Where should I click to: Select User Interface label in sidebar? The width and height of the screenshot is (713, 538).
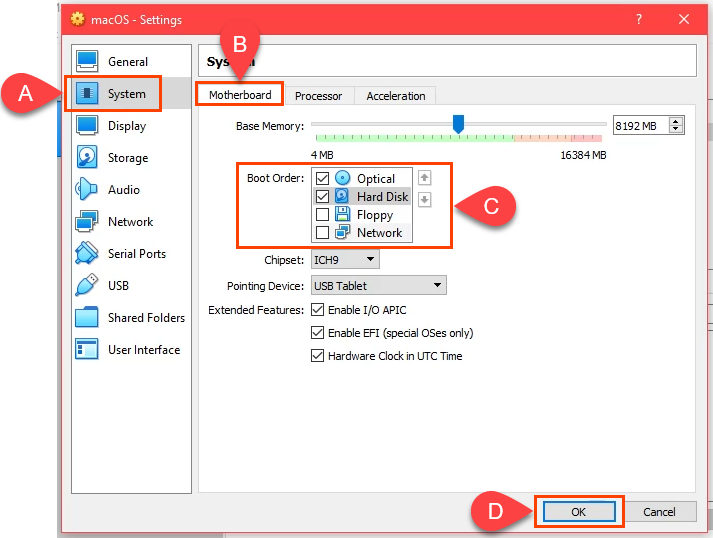pyautogui.click(x=144, y=349)
